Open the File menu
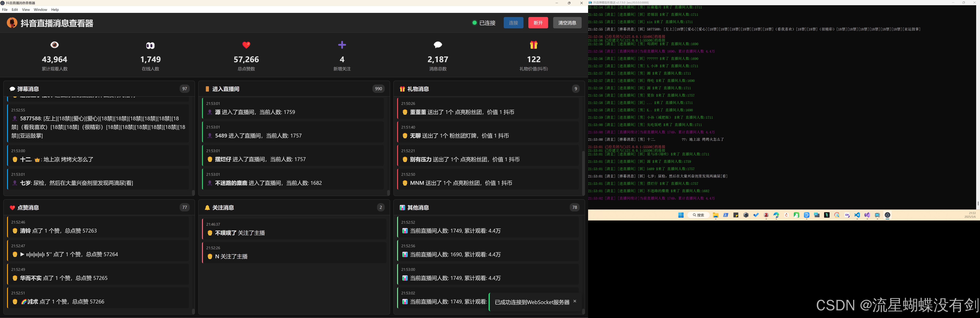This screenshot has height=318, width=980. coord(5,9)
